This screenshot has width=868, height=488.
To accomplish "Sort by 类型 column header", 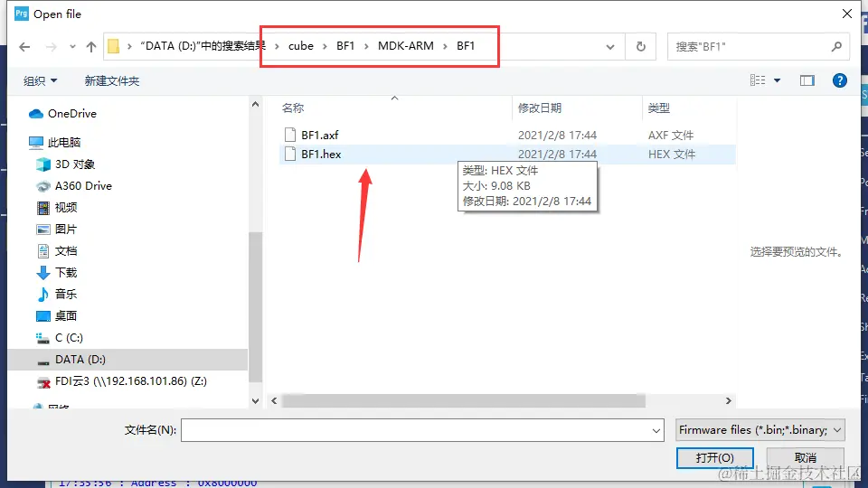I will click(x=659, y=108).
